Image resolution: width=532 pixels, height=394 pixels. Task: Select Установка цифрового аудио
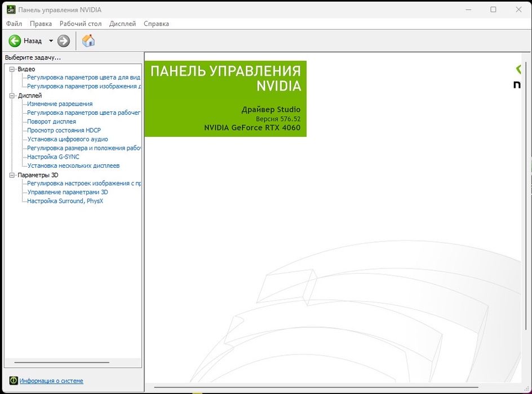68,139
